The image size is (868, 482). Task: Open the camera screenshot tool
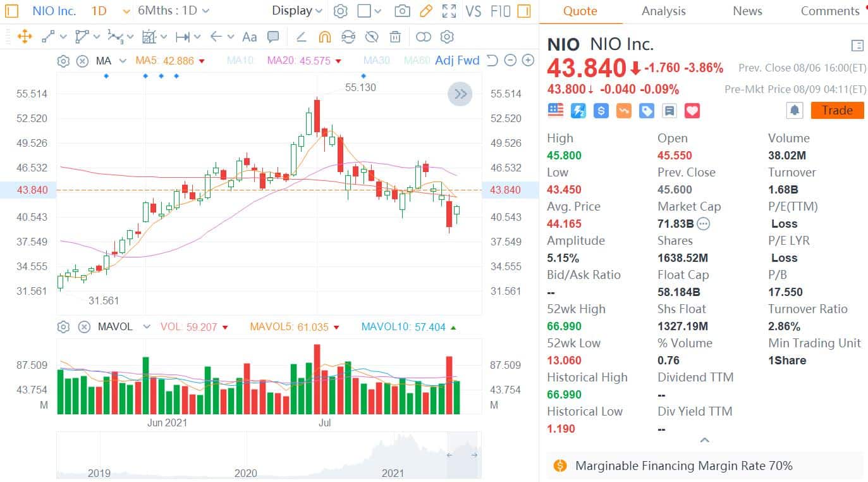pos(402,11)
